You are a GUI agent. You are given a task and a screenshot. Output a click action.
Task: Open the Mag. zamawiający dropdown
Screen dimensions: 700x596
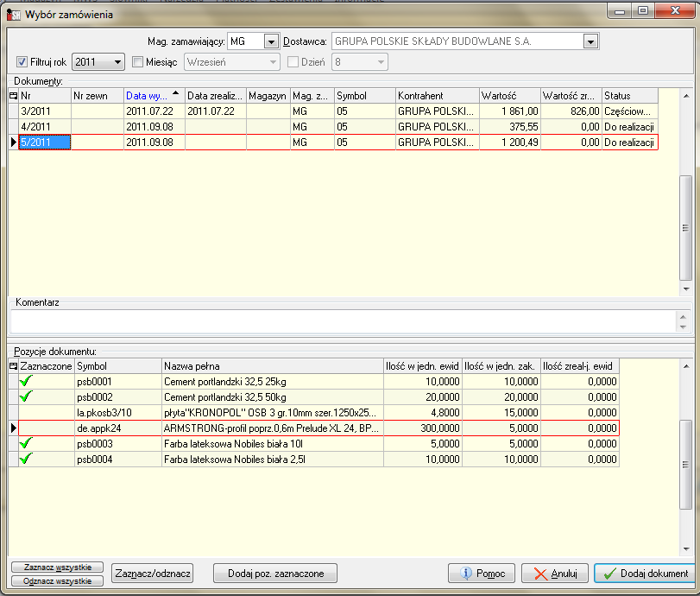tap(271, 41)
